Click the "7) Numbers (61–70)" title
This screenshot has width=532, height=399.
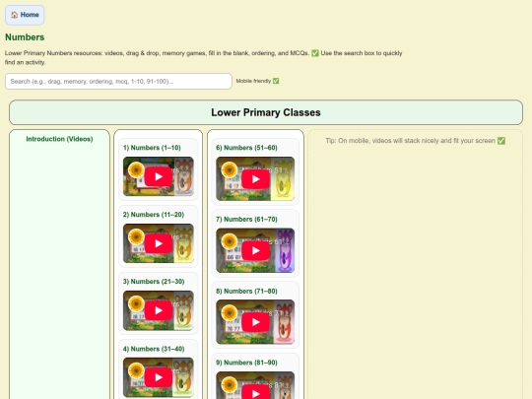[246, 219]
